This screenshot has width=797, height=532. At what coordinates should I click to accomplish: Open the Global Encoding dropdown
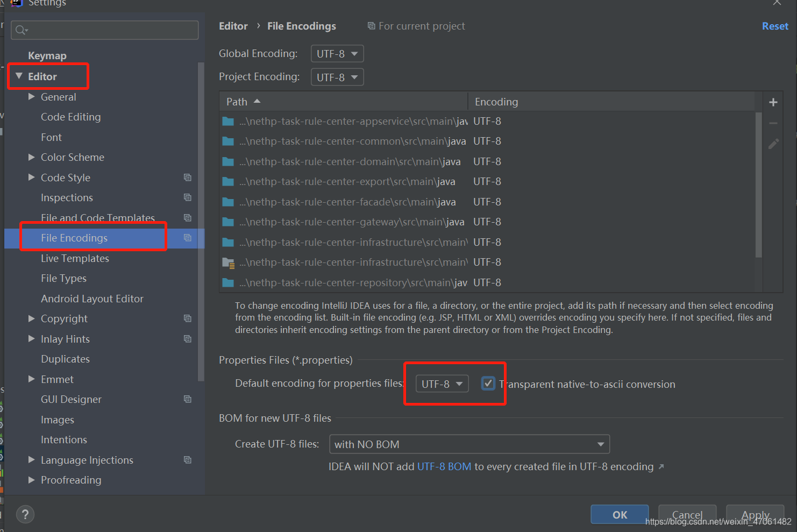337,54
